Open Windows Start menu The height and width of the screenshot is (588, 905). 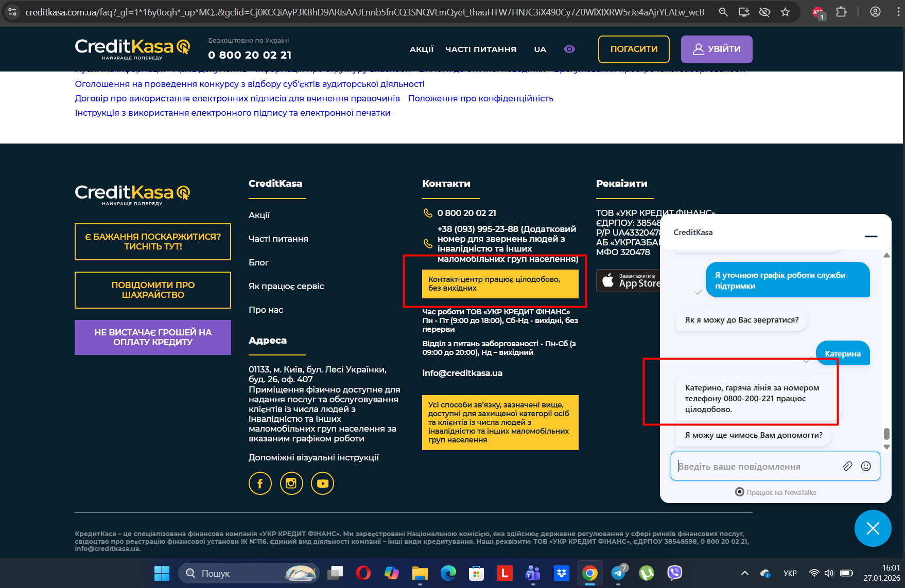[x=162, y=573]
